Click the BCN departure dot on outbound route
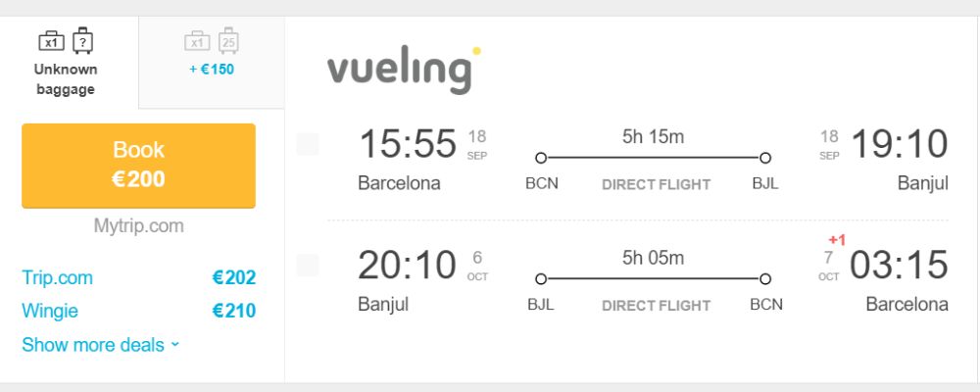The height and width of the screenshot is (392, 980). tap(541, 158)
